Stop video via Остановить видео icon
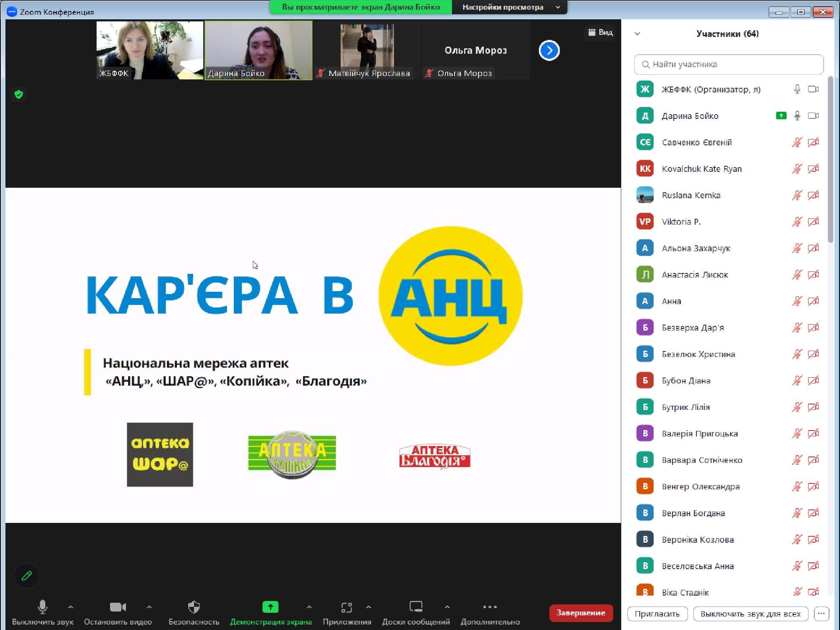 click(x=118, y=607)
